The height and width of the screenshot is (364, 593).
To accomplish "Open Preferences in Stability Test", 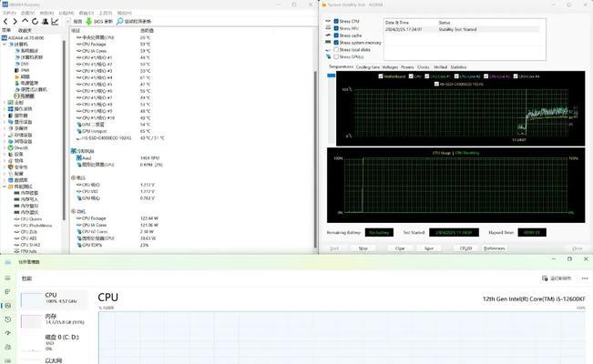I will click(495, 248).
